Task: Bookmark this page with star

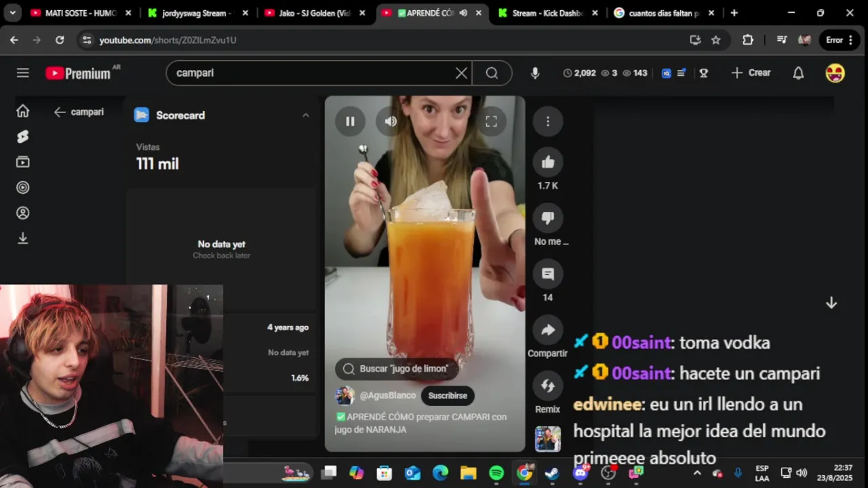Action: pos(715,40)
